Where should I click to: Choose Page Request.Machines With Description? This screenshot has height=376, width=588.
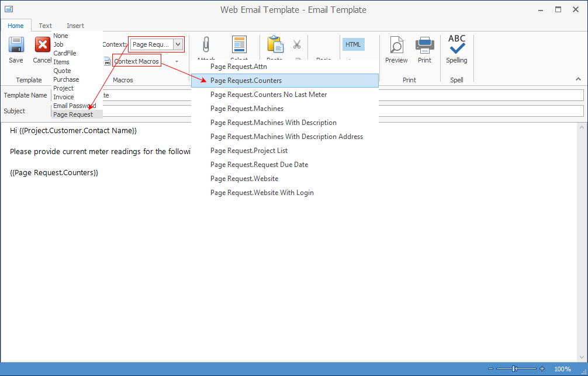click(285, 123)
